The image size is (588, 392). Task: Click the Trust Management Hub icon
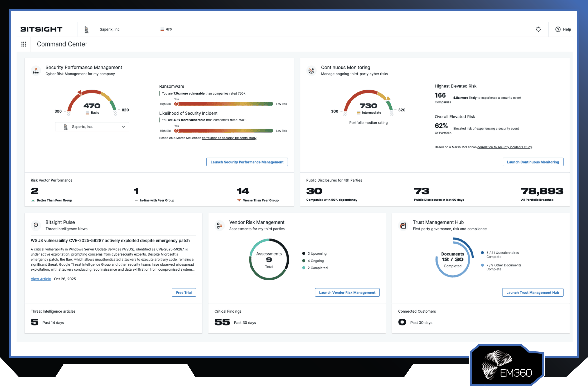click(x=403, y=226)
